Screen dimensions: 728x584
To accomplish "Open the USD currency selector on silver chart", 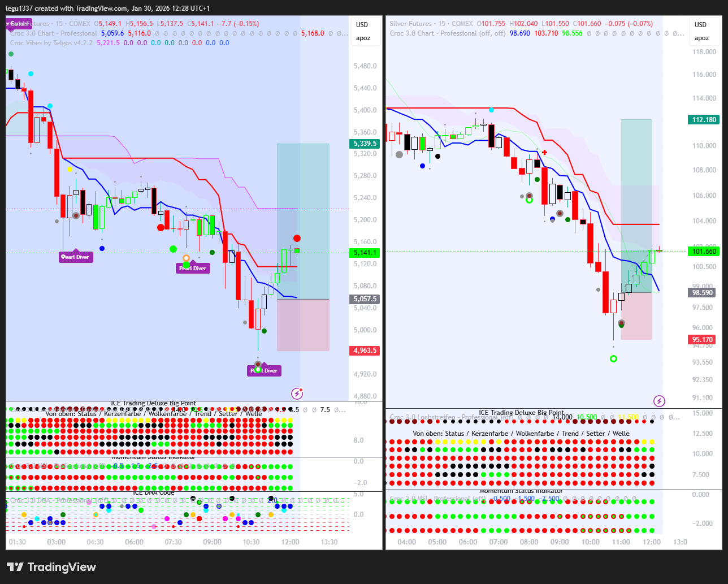I will pyautogui.click(x=700, y=25).
